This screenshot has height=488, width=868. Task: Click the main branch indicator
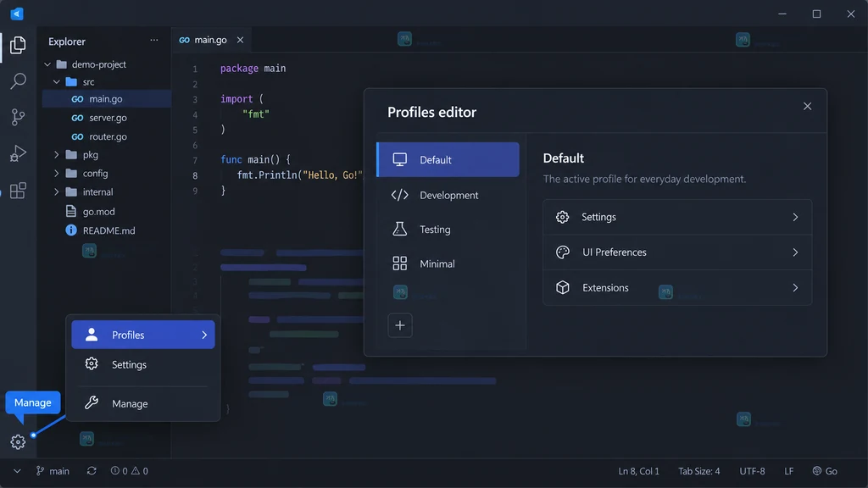53,471
